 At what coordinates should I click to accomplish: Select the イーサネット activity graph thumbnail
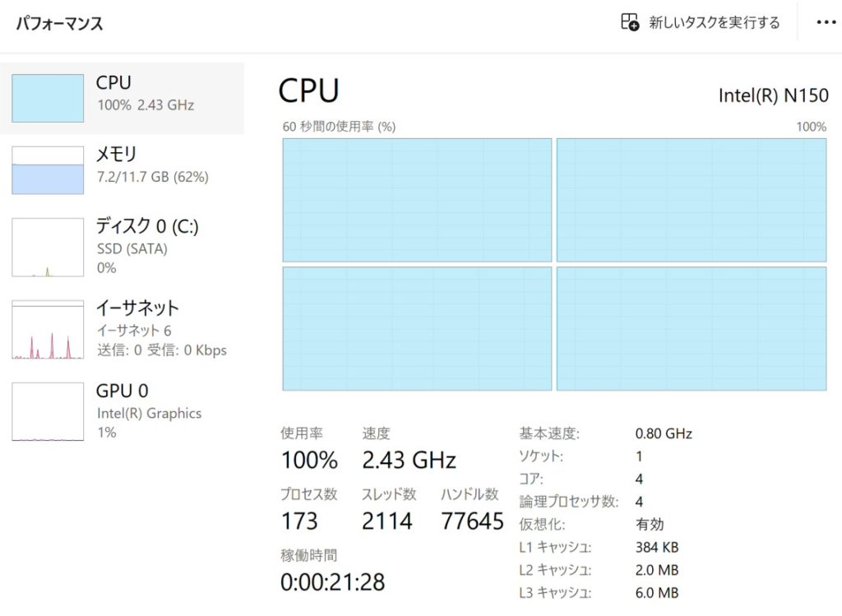coord(48,329)
